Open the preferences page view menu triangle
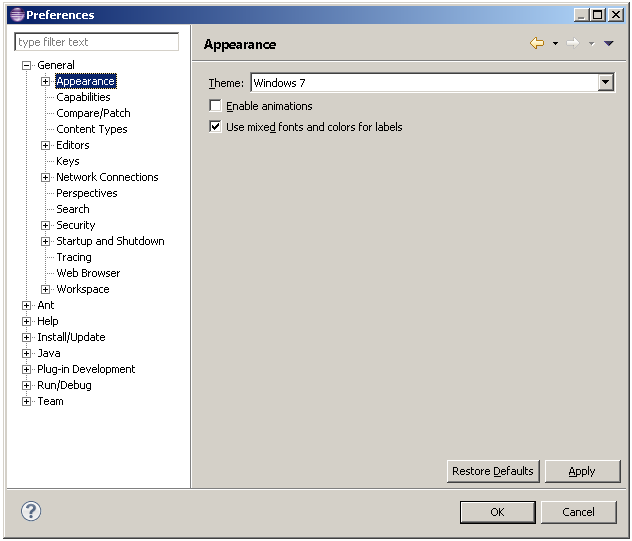This screenshot has height=541, width=632. coord(608,43)
